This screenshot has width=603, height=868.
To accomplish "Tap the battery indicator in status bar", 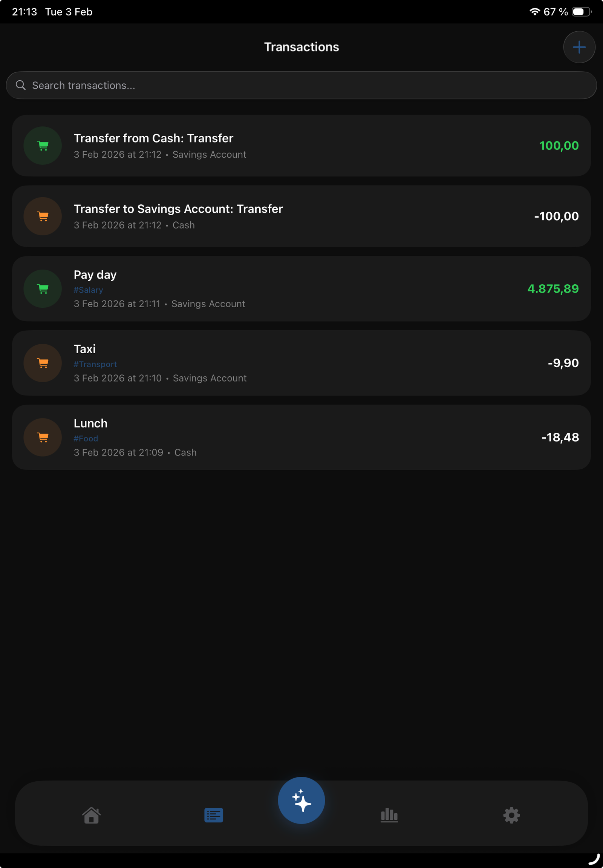I will coord(581,12).
